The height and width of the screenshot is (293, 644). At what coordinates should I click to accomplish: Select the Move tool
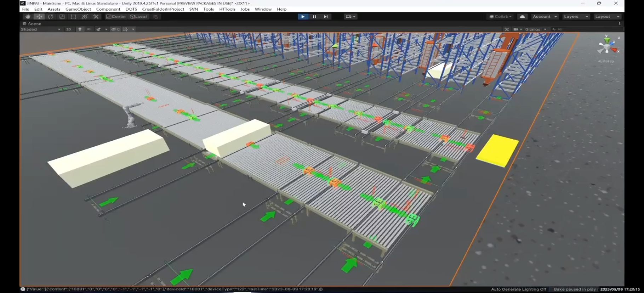click(39, 17)
